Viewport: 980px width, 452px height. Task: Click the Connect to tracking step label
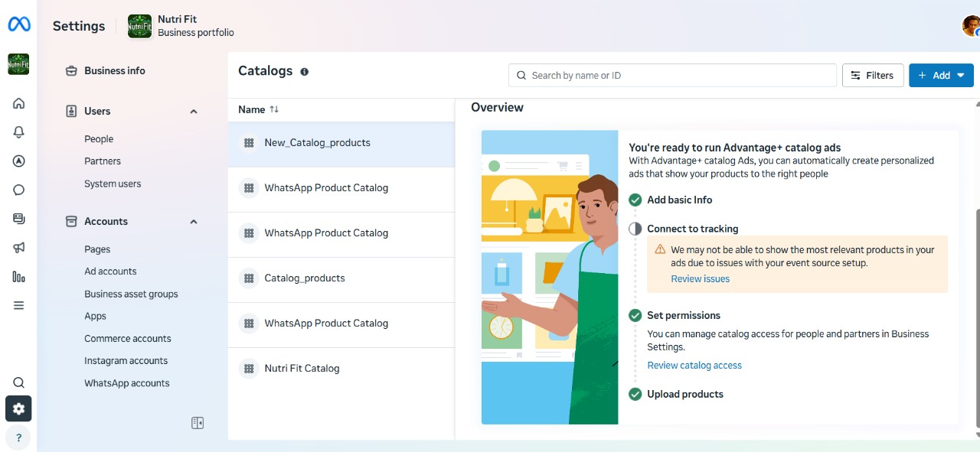pos(692,229)
